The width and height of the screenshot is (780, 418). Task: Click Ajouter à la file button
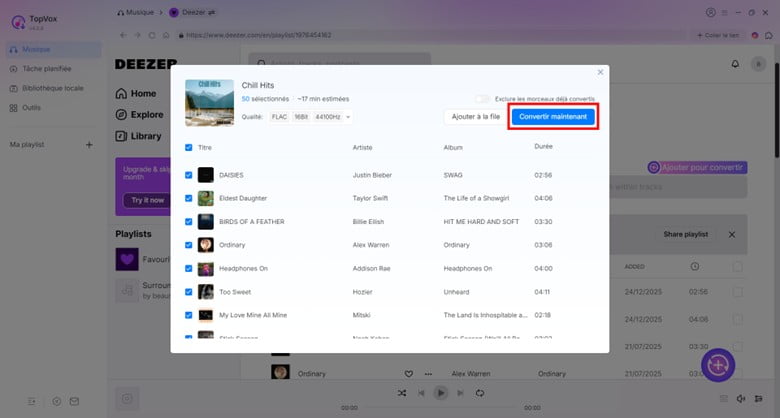click(476, 116)
